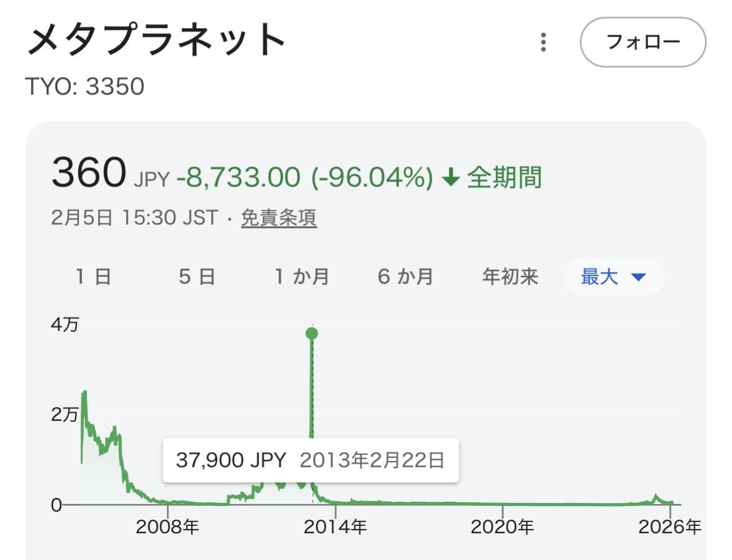732x560 pixels.
Task: Click the フォロー follow button
Action: (643, 42)
